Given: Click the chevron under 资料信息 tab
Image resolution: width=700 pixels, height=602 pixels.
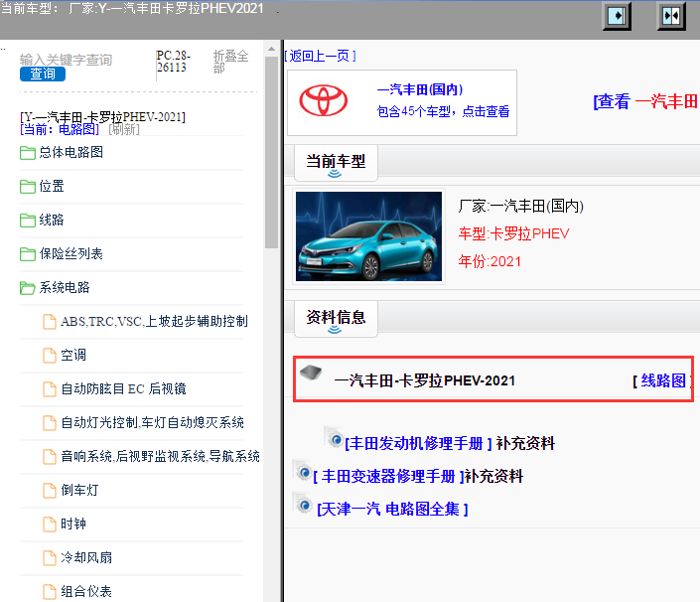Looking at the screenshot, I should pos(335,330).
